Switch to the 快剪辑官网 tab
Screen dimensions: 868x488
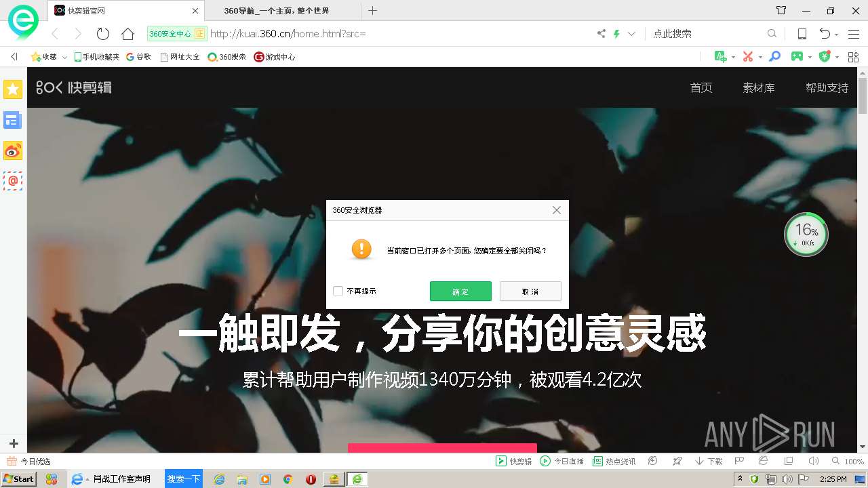point(126,10)
